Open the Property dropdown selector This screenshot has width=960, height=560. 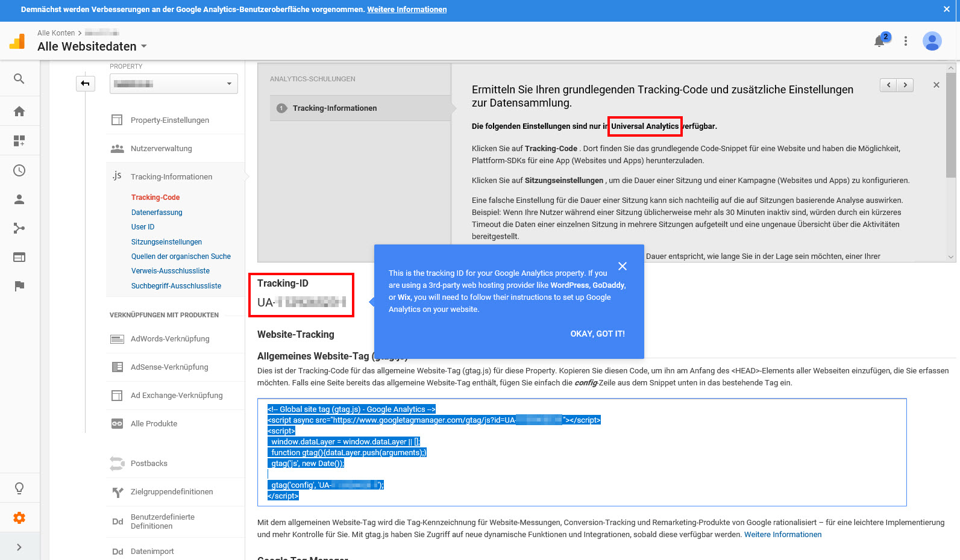click(174, 84)
